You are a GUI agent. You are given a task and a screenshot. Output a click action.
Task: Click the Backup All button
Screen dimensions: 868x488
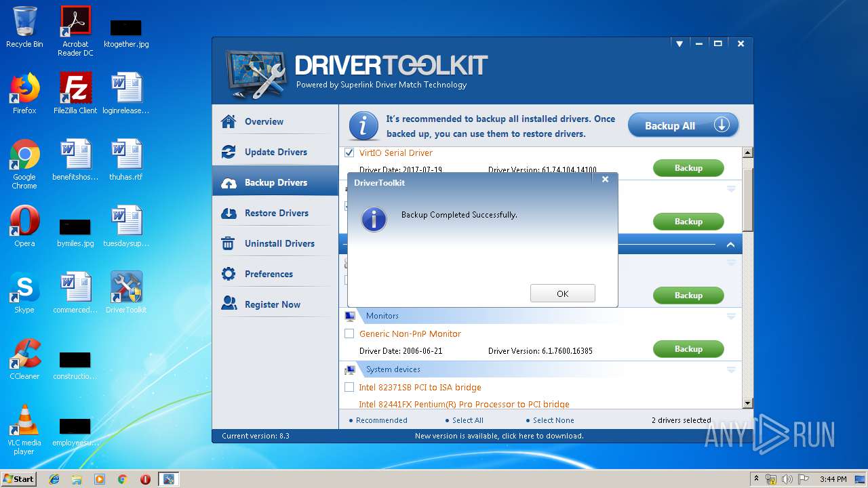[683, 125]
